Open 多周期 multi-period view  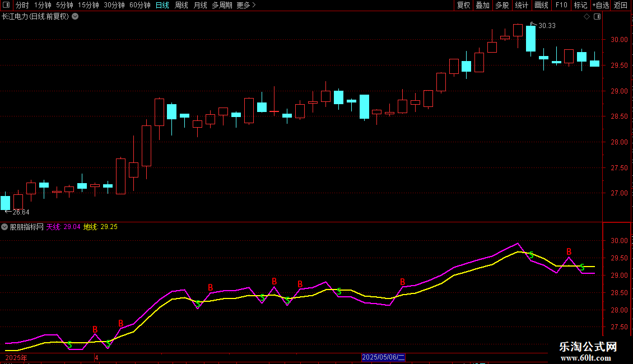pos(222,5)
